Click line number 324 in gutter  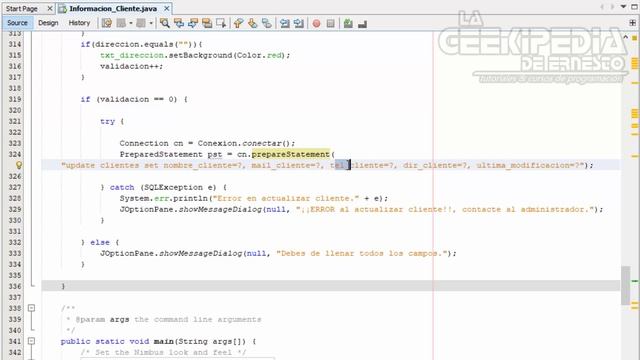(15, 154)
